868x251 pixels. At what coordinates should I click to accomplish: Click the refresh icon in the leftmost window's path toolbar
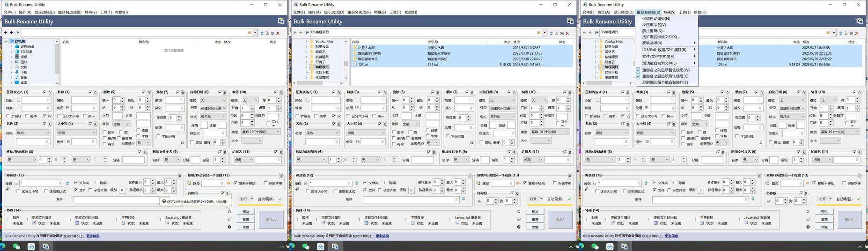click(262, 33)
